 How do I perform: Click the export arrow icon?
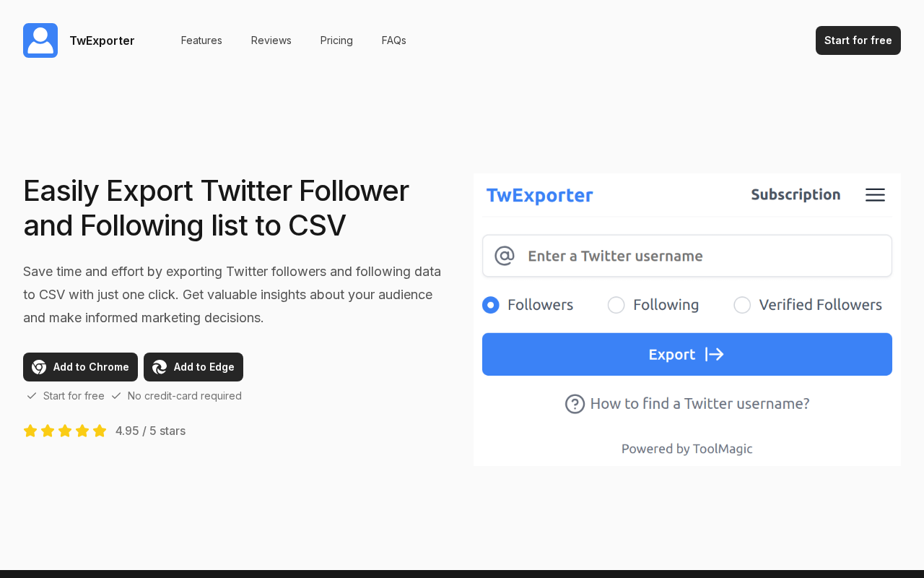pos(715,354)
